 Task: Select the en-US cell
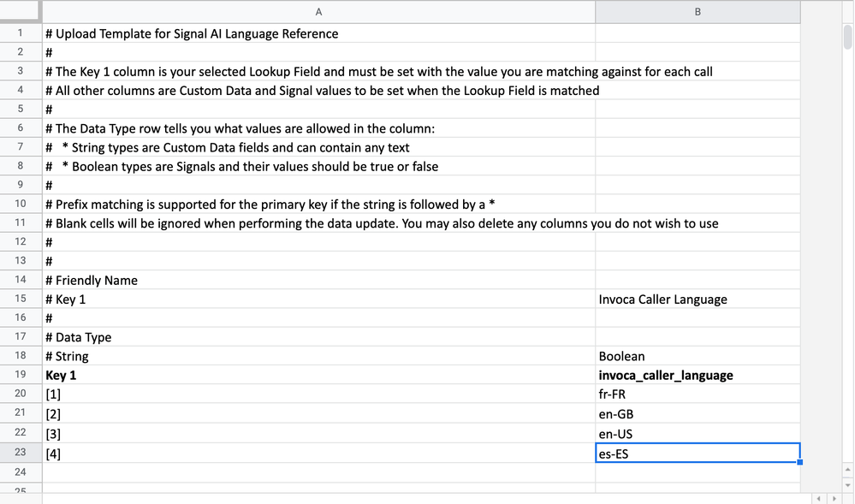pos(698,434)
